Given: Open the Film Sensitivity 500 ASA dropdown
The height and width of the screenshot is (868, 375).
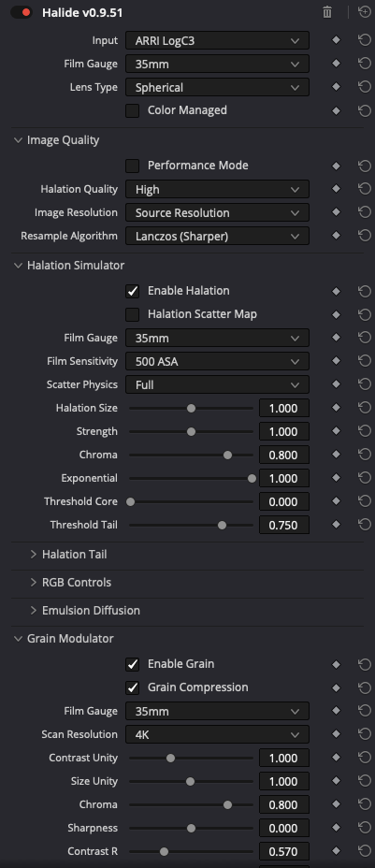Looking at the screenshot, I should [x=217, y=361].
